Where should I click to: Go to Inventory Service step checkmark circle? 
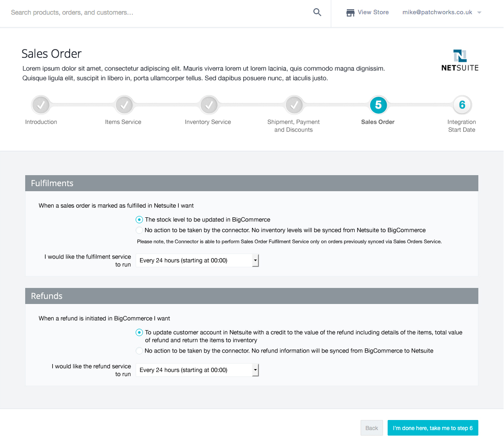(x=209, y=105)
